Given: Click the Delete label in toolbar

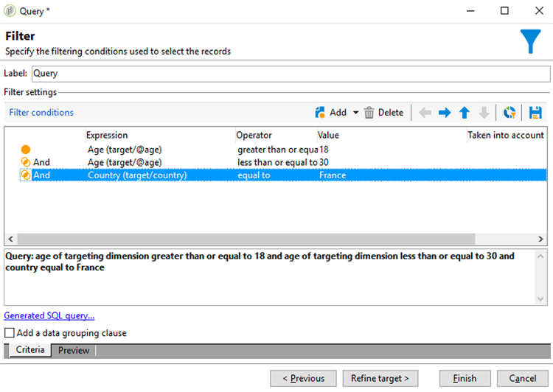Looking at the screenshot, I should tap(391, 113).
